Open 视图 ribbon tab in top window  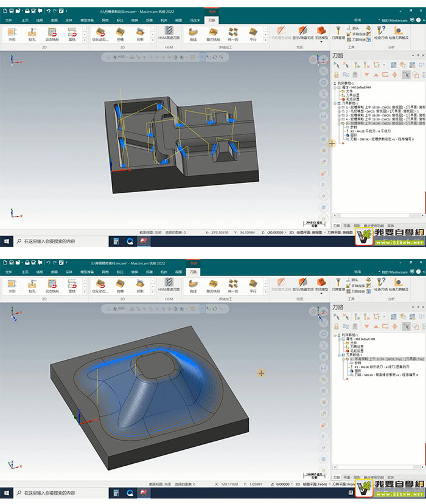[x=178, y=20]
